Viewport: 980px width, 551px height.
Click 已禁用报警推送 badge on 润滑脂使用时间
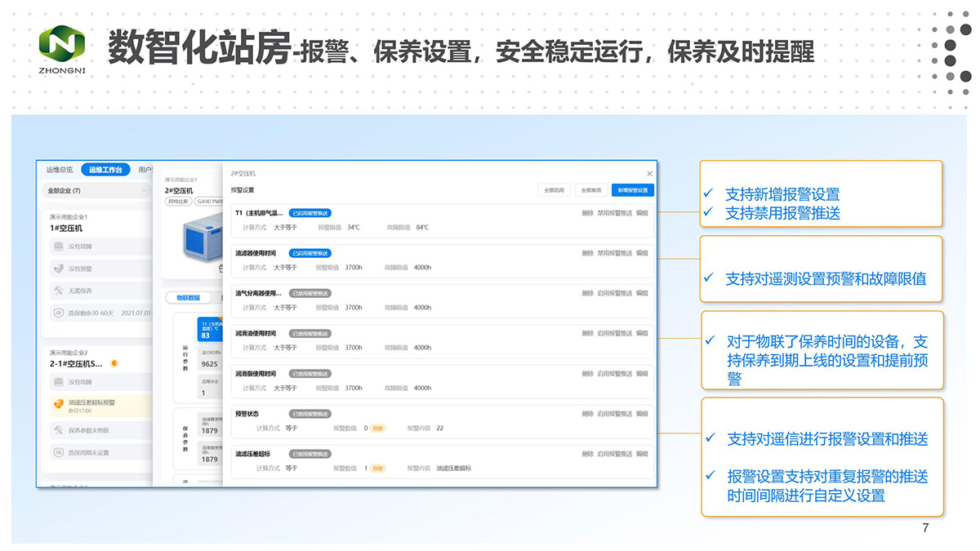point(310,374)
